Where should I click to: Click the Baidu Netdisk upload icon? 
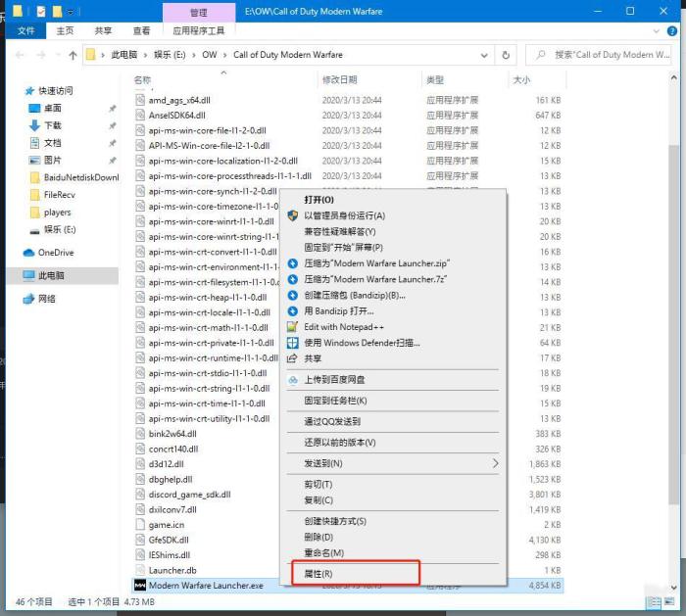tap(293, 380)
